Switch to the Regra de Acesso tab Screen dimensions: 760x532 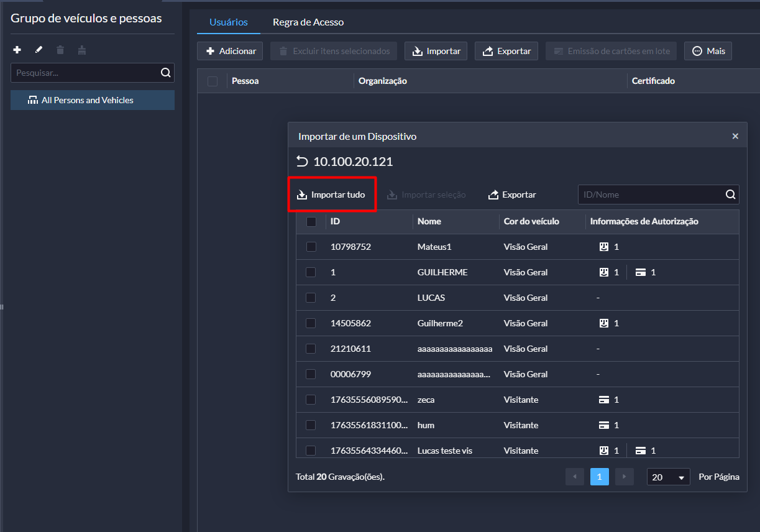[308, 22]
